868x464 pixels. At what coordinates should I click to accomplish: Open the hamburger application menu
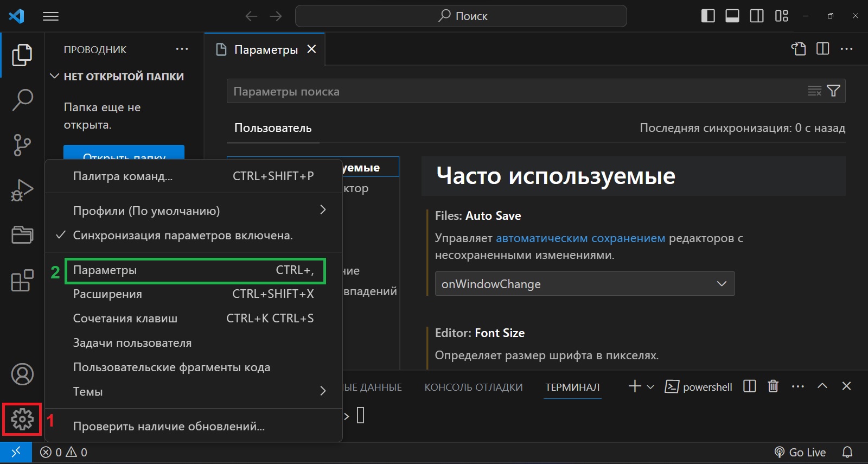tap(50, 16)
